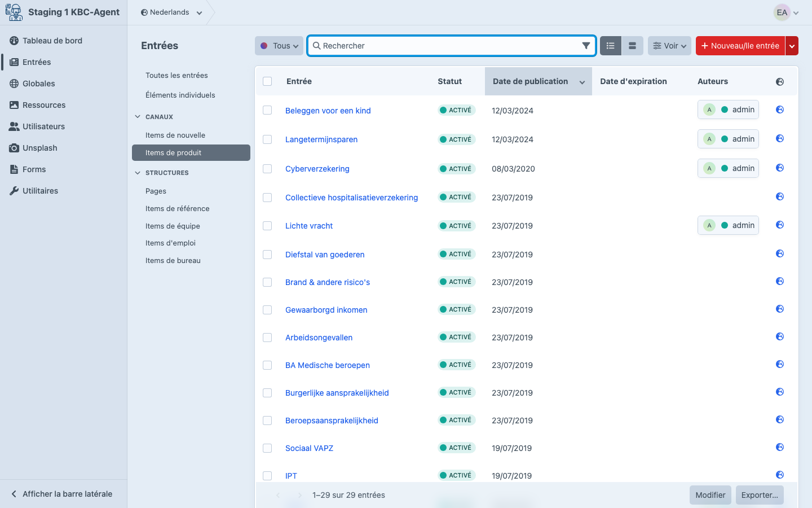Click the red-blue status dot in Tous
Viewport: 812px width, 508px height.
tap(264, 46)
